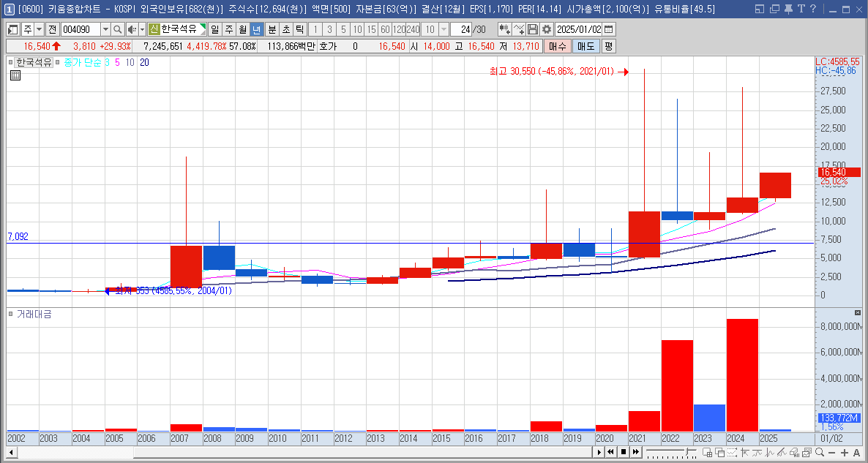This screenshot has height=463, width=868.
Task: Select the 월 monthly period toggle
Action: tap(243, 29)
